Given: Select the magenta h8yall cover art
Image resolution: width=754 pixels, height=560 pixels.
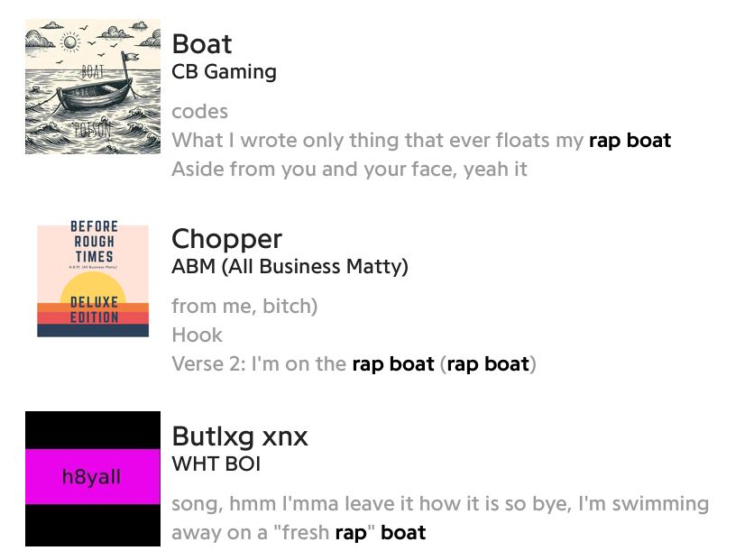Looking at the screenshot, I should pyautogui.click(x=93, y=479).
